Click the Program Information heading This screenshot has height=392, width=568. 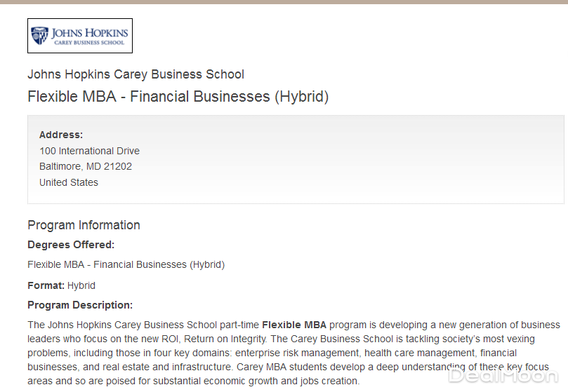pyautogui.click(x=84, y=225)
